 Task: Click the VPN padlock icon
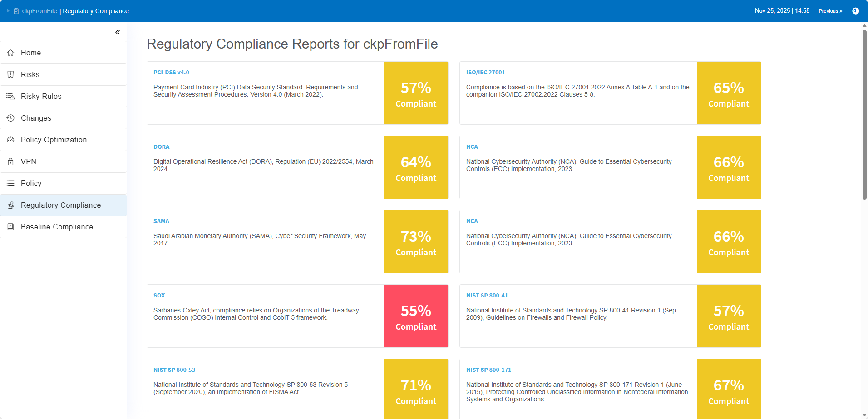click(10, 161)
